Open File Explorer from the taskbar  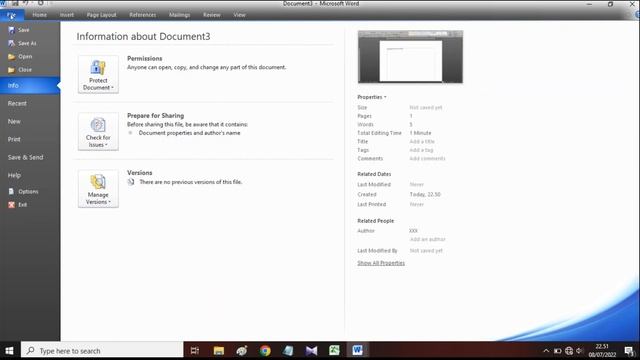tap(219, 351)
